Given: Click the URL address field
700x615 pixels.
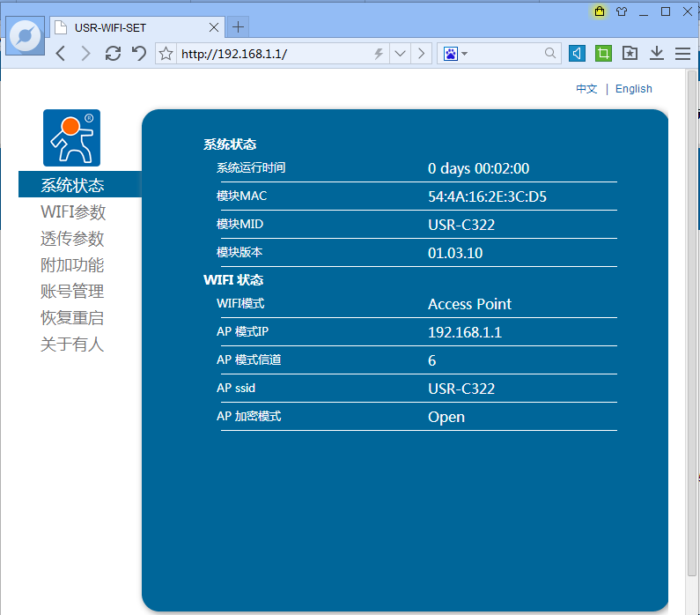Looking at the screenshot, I should coord(273,54).
